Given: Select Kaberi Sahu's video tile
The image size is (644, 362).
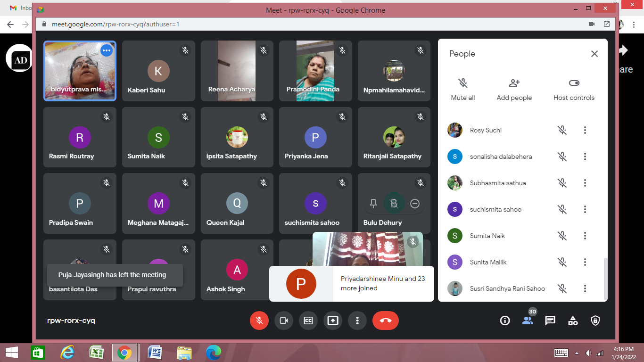Looking at the screenshot, I should [158, 71].
